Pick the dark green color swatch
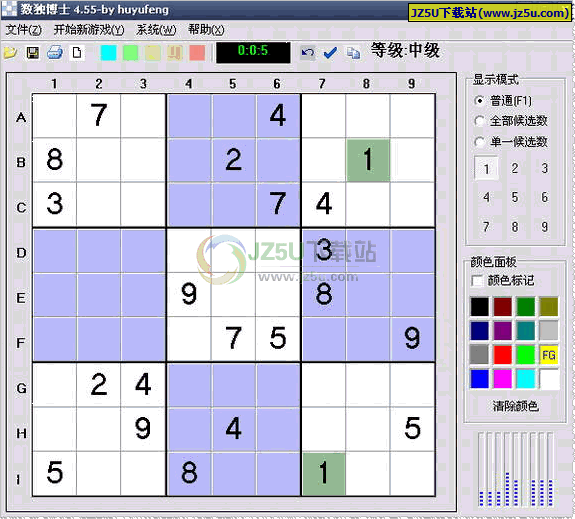This screenshot has width=575, height=519. click(525, 307)
